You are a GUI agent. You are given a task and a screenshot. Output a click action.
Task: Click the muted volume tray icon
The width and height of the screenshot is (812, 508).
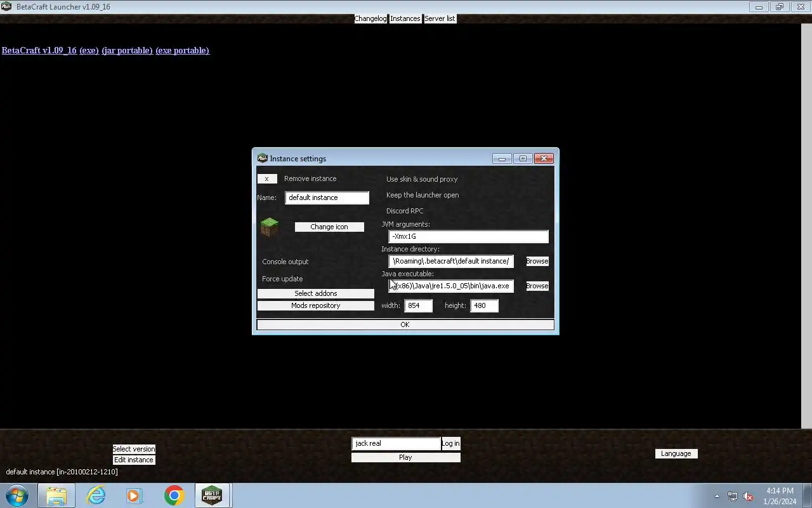[x=748, y=496]
